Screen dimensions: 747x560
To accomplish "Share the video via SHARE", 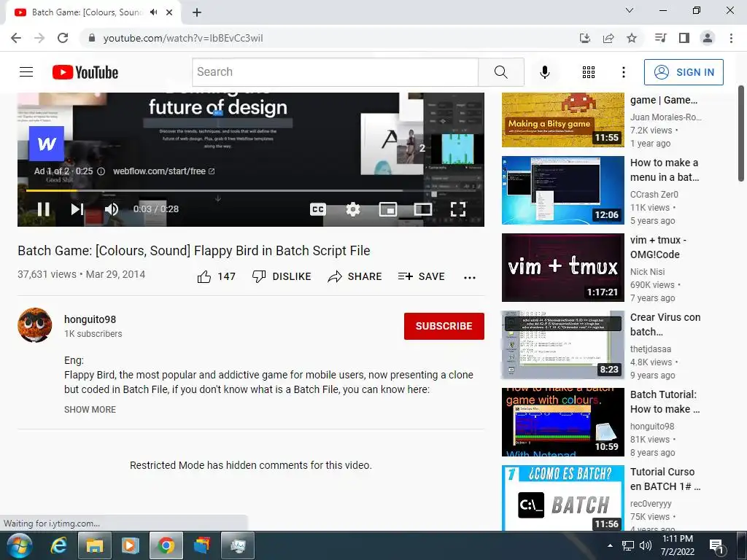I will [x=355, y=276].
